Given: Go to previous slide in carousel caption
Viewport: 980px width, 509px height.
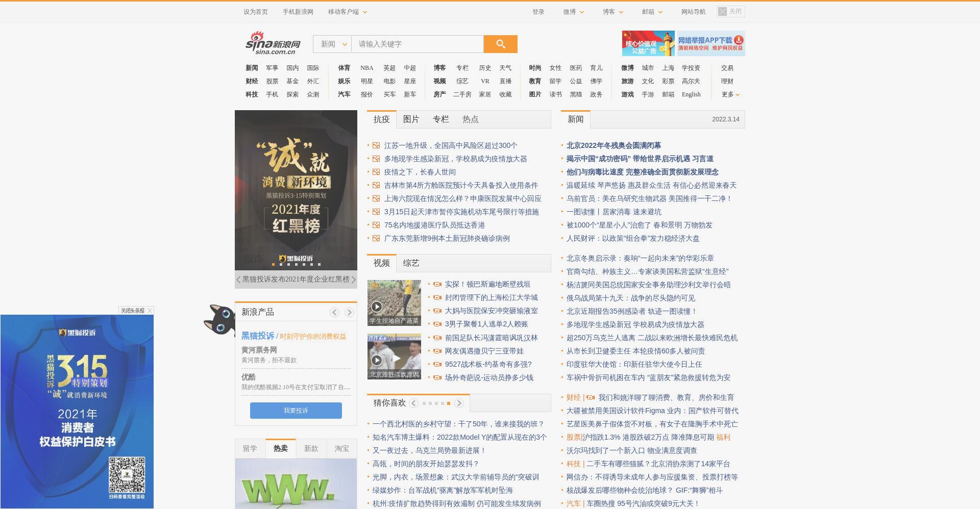Looking at the screenshot, I should pos(238,279).
